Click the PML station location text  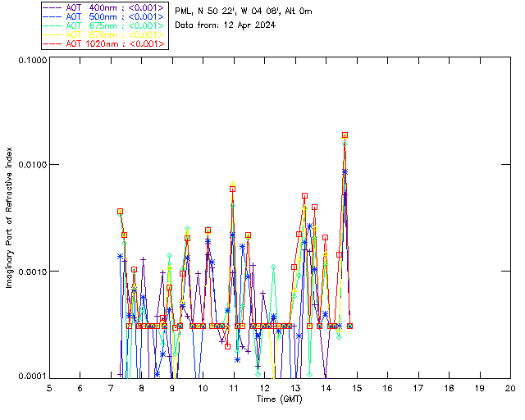pyautogui.click(x=244, y=11)
